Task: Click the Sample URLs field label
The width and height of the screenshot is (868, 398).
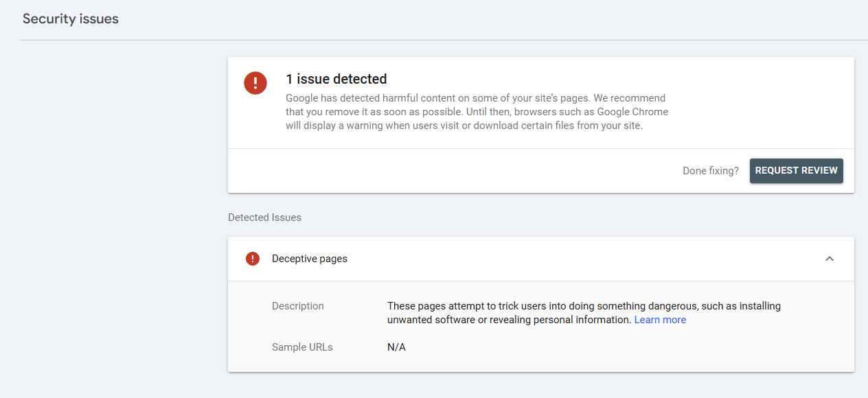Action: point(302,347)
